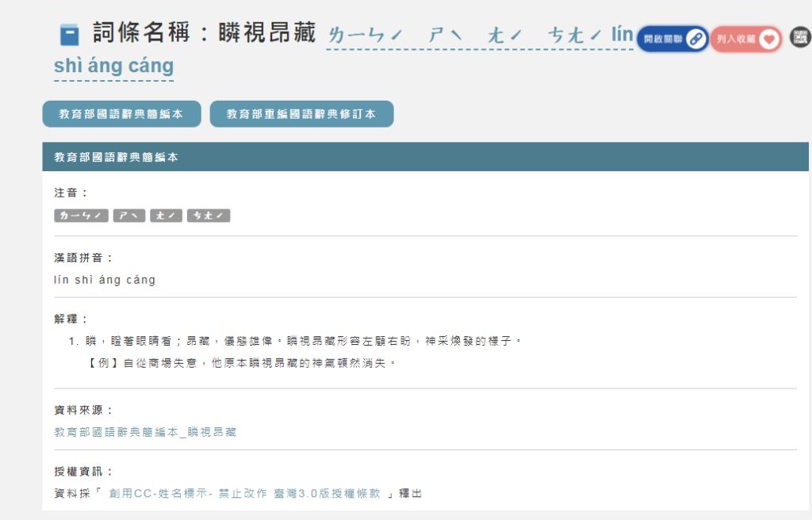The image size is (812, 520).
Task: Collapse the 教育部國語辭典簡編本 section header bar
Action: coord(425,157)
